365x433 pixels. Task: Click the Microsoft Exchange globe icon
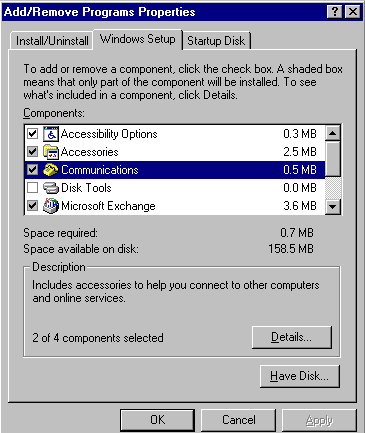tap(51, 206)
